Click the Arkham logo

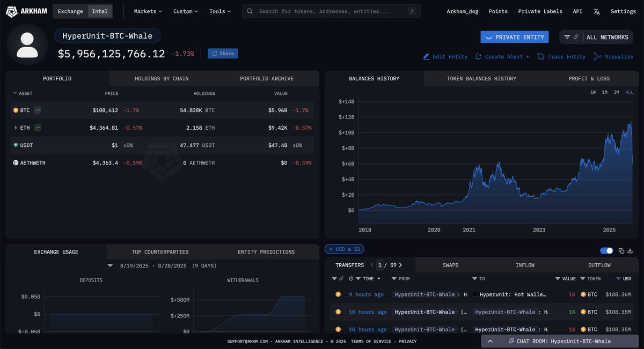[26, 11]
